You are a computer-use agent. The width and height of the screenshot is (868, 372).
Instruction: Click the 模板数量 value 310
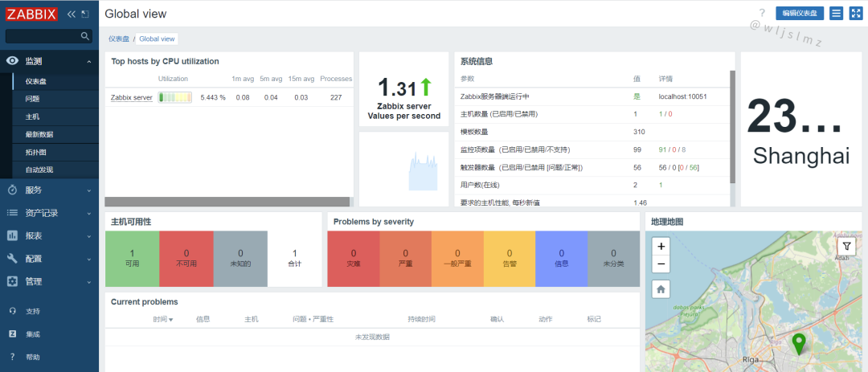640,132
